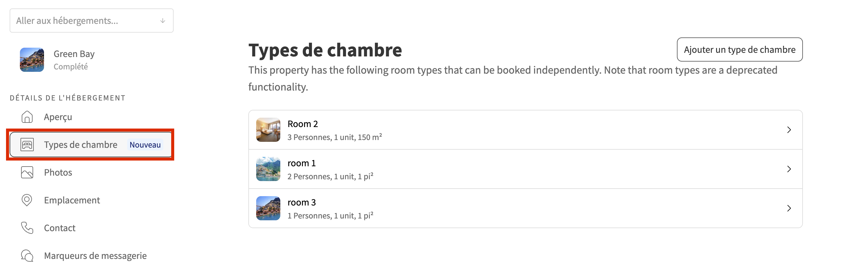The image size is (868, 274).
Task: Click the Nouveau badge
Action: coord(145,145)
